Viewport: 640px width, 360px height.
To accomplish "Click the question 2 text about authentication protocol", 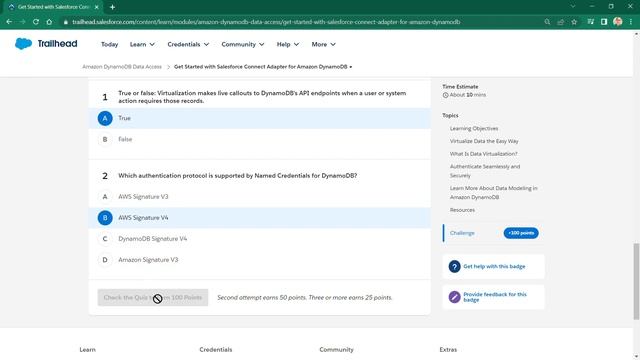I will click(238, 176).
